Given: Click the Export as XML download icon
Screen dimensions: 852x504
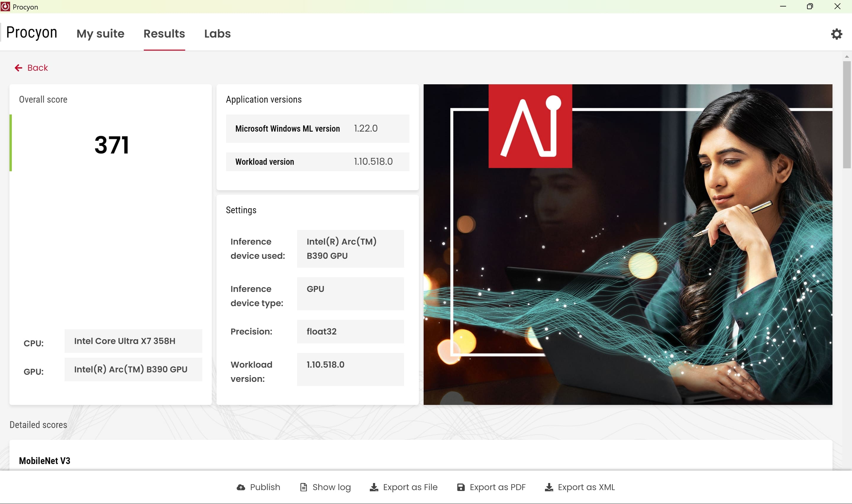Looking at the screenshot, I should (x=549, y=487).
